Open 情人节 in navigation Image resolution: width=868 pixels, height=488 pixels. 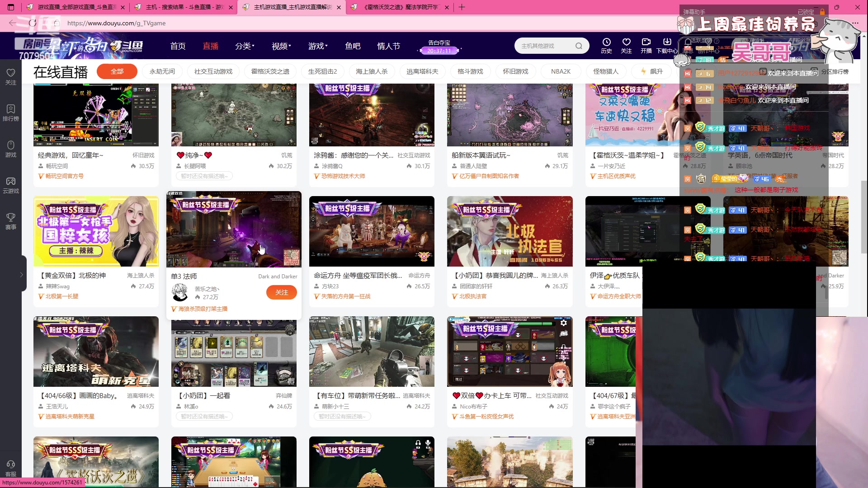click(389, 46)
